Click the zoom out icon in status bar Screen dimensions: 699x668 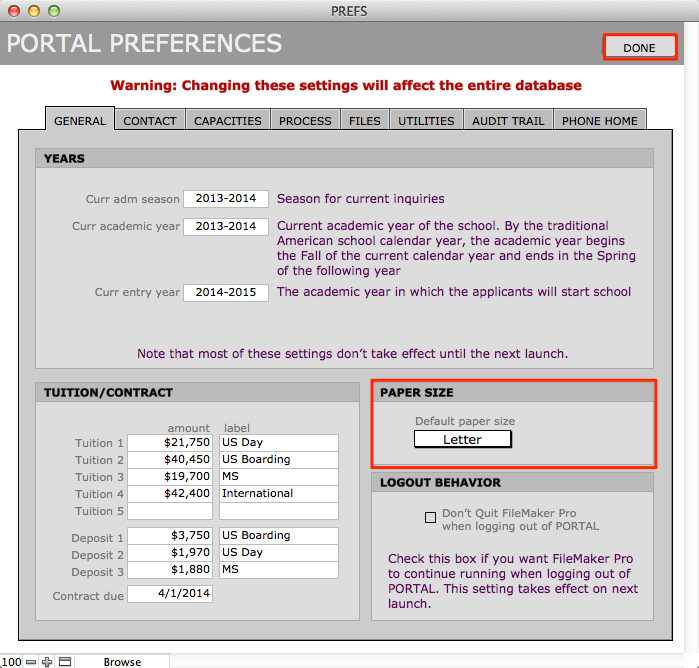(x=31, y=662)
